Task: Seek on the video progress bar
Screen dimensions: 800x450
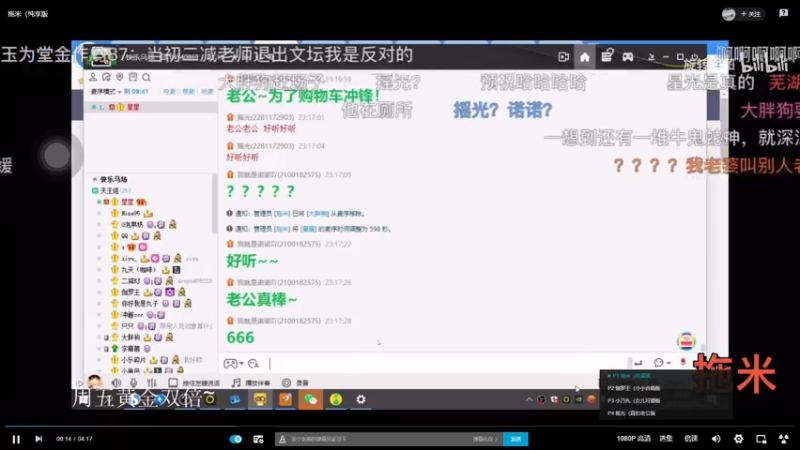Action: [x=400, y=425]
